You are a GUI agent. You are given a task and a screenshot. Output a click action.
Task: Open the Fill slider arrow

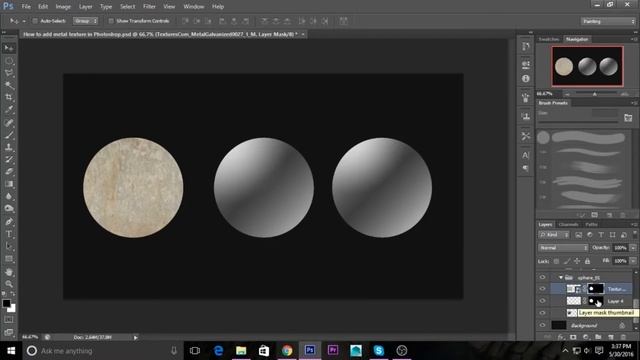point(633,261)
